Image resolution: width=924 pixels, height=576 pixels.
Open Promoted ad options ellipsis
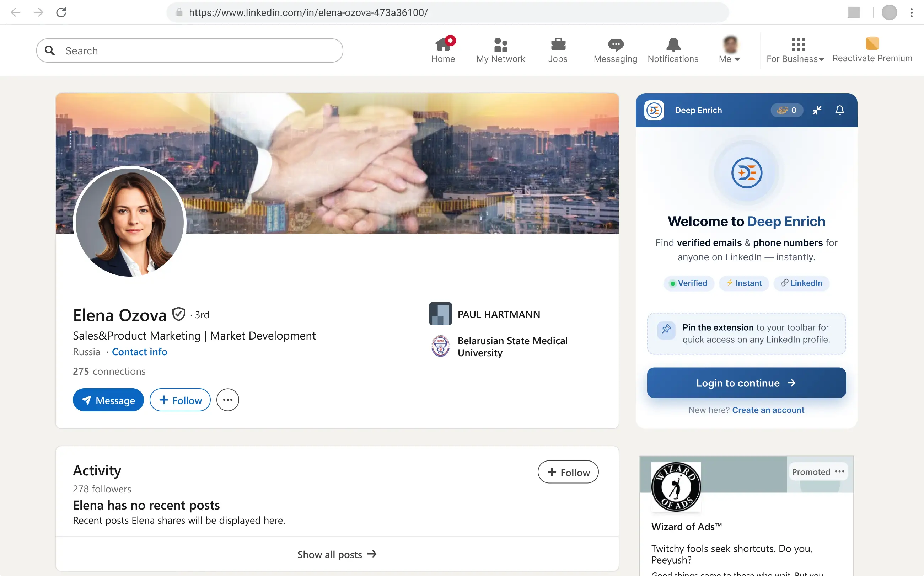(839, 471)
